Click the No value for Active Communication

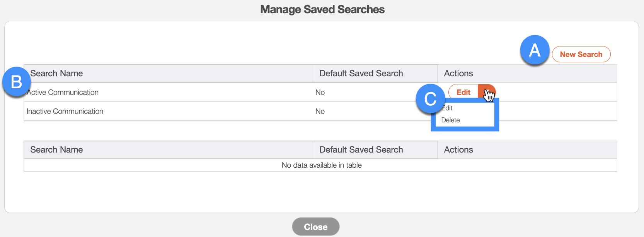320,92
